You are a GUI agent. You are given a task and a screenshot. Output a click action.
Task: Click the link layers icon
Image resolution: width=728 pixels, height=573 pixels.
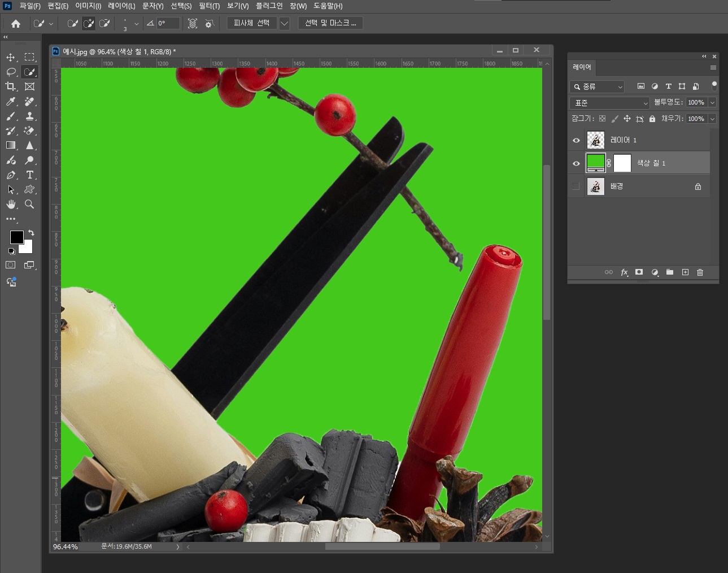(609, 272)
